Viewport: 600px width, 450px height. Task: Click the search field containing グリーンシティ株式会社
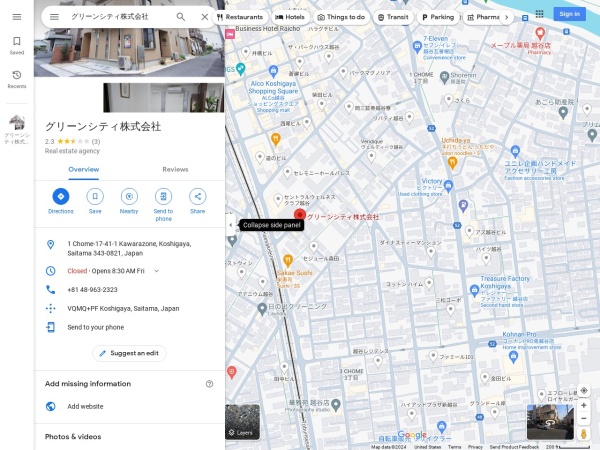coord(119,17)
